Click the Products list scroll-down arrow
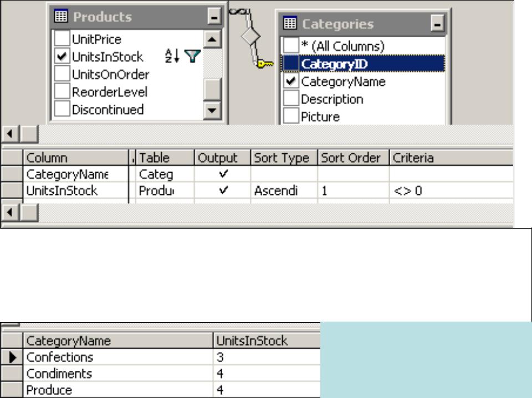This screenshot has height=398, width=532. (x=212, y=110)
